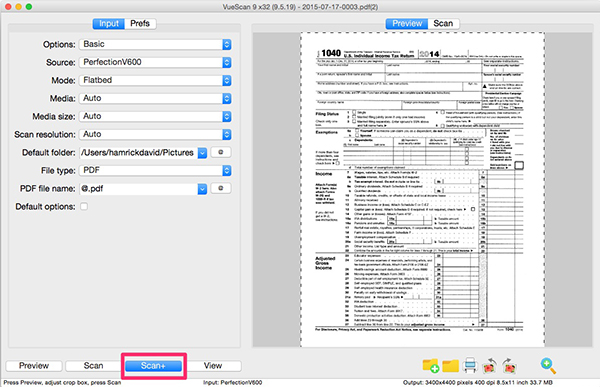The image size is (600, 387).
Task: Click the yellow minimize window button
Action: click(x=18, y=7)
